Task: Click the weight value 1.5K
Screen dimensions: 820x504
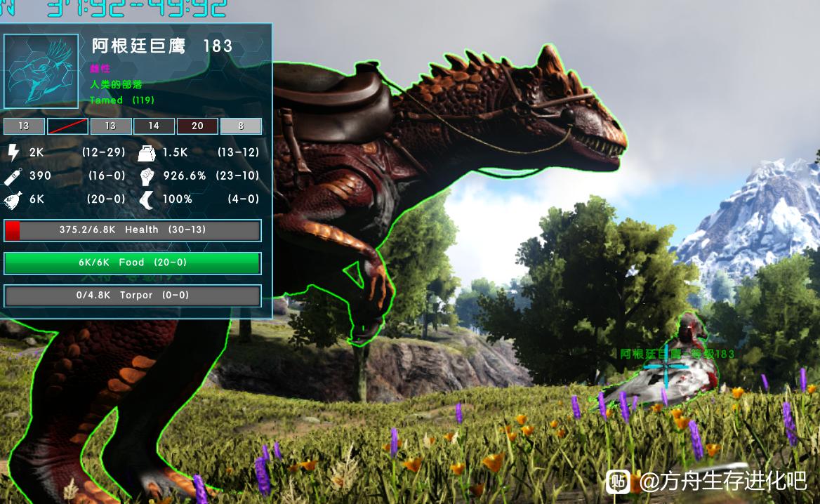Action: tap(175, 152)
